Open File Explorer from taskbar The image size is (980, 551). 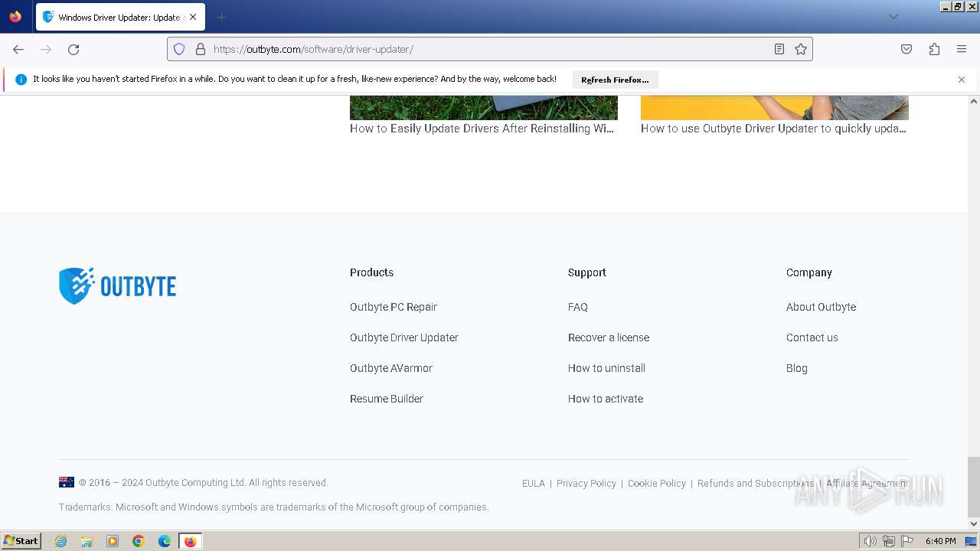tap(87, 541)
